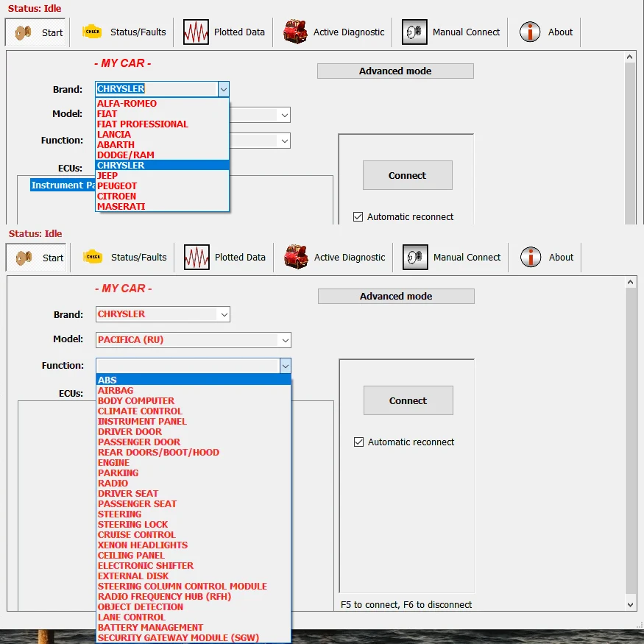The height and width of the screenshot is (644, 644).
Task: Select XENON HEADLIGHTS function
Action: click(194, 545)
